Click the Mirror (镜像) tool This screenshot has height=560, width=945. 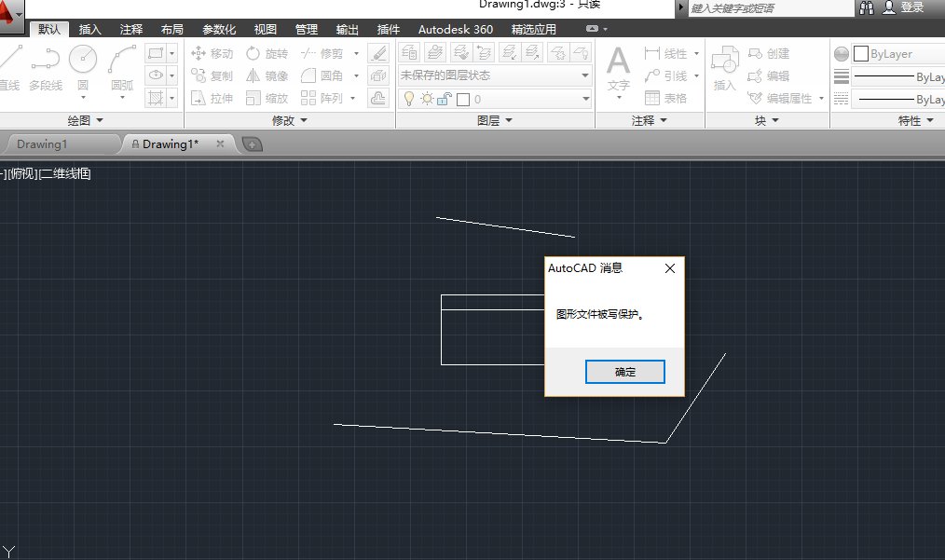(267, 76)
